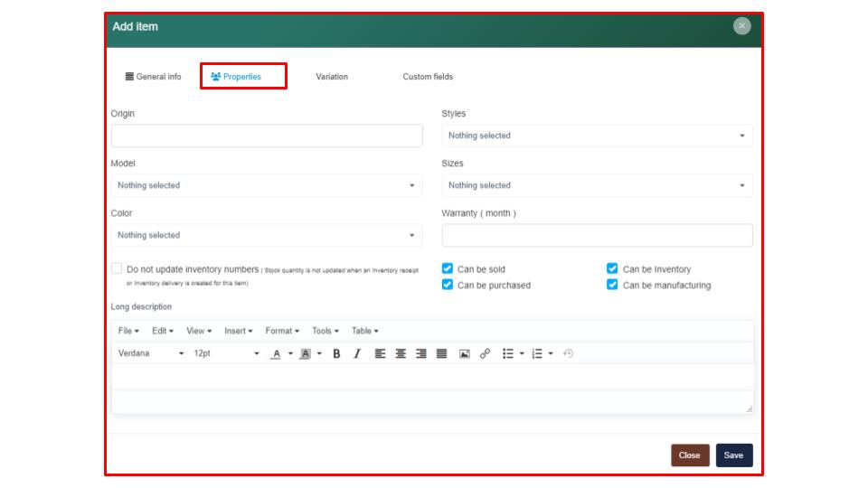Viewport: 868px width, 488px height.
Task: Expand the Model dropdown
Action: (x=267, y=185)
